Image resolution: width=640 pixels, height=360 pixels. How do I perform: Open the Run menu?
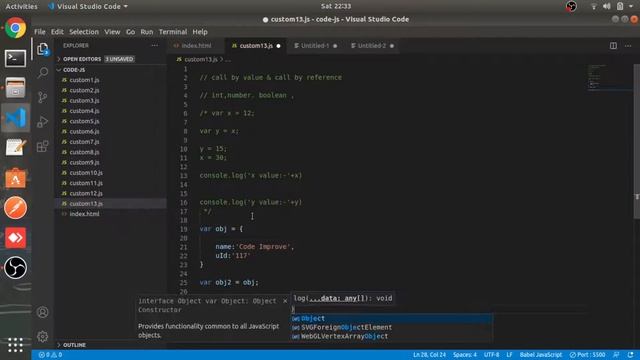coord(147,32)
